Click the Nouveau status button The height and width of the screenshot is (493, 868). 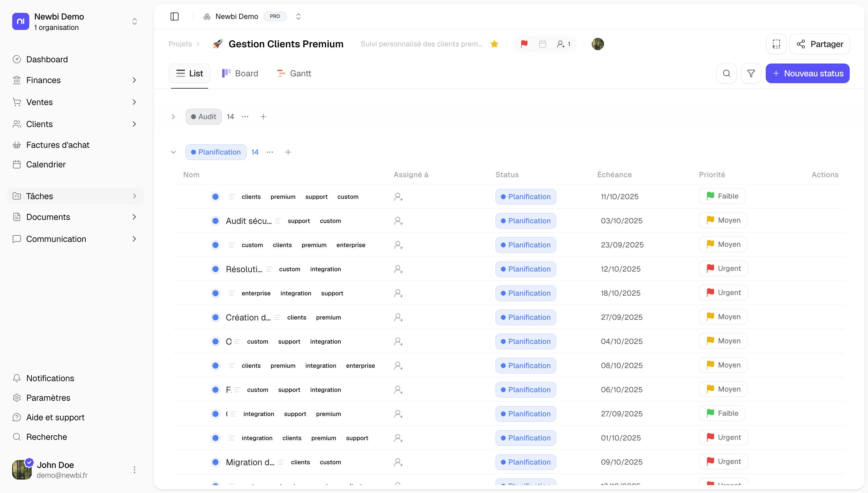[x=807, y=74]
